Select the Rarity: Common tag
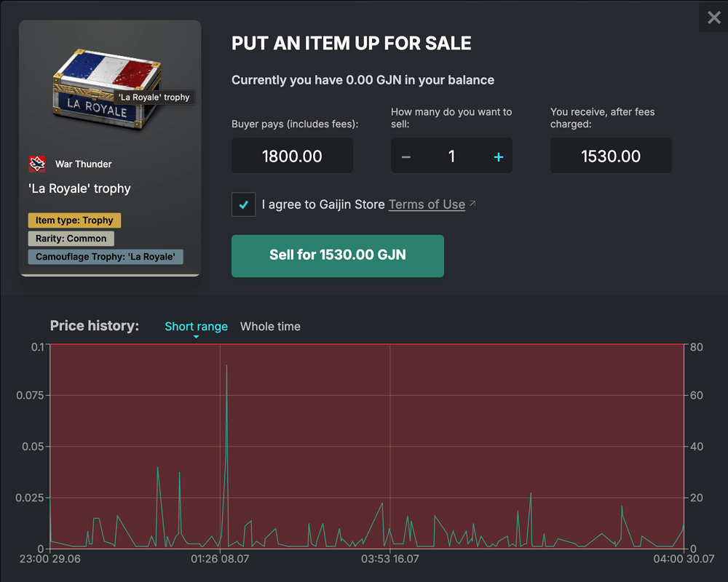The height and width of the screenshot is (582, 728). click(x=71, y=238)
